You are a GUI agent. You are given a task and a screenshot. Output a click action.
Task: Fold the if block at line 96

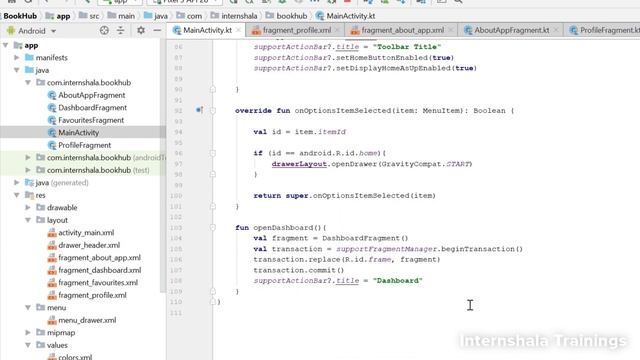pos(213,153)
